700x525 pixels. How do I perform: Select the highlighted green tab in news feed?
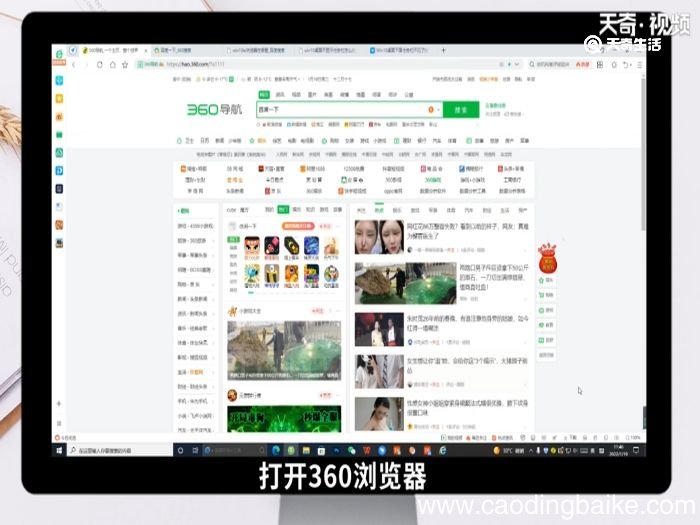[x=379, y=210]
